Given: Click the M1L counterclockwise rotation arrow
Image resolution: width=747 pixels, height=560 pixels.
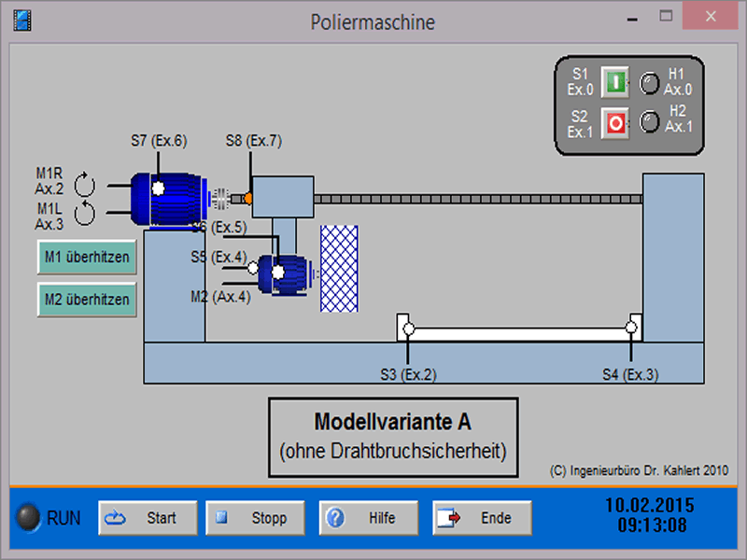Looking at the screenshot, I should [84, 214].
